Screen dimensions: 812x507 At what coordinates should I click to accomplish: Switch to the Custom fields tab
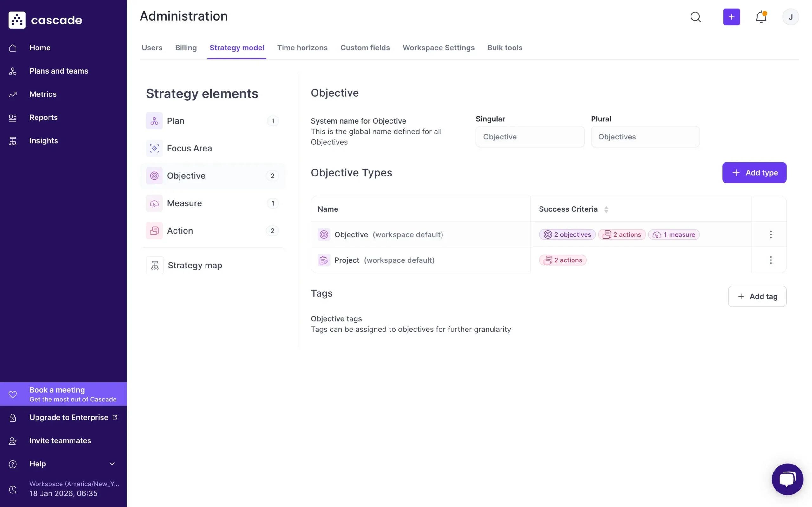pos(365,48)
